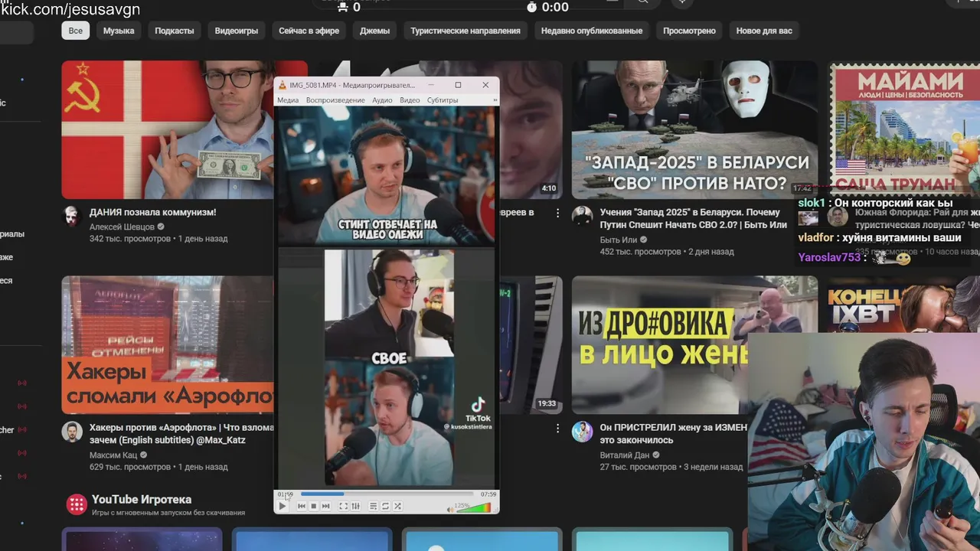Open the Видео menu in VLC
The width and height of the screenshot is (980, 551).
(410, 100)
